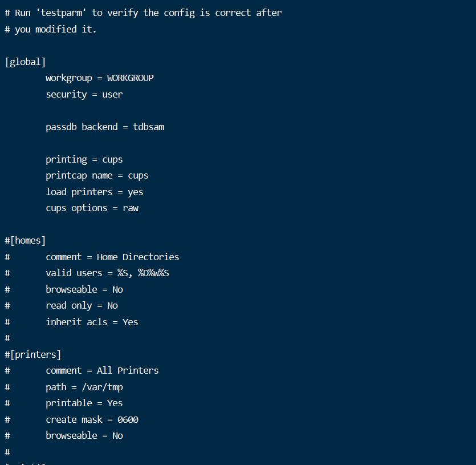Screen dimensions: 476x465
Task: Click the '# you modified it.' comment line
Action: tap(51, 29)
